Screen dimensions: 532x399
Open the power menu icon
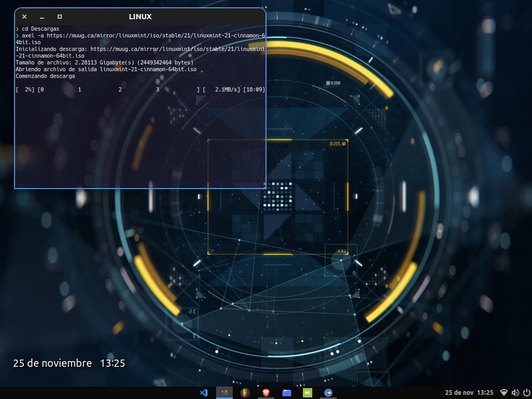526,393
